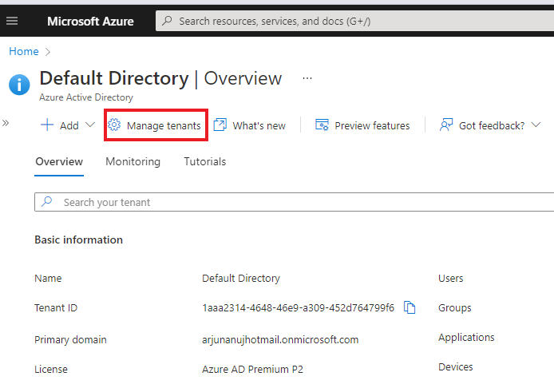
Task: Open the Add dropdown arrow
Action: pos(90,125)
